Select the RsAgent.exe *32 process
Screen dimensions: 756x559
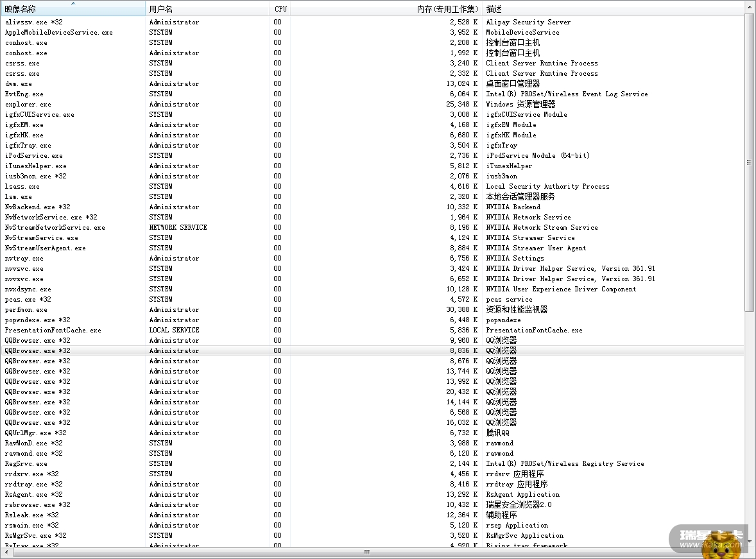[372, 494]
